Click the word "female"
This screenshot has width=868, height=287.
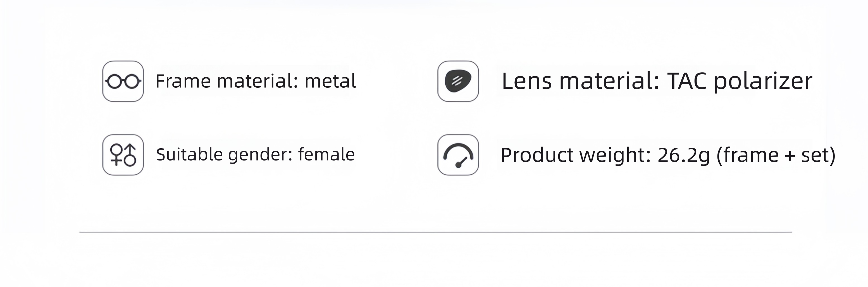[x=326, y=154]
